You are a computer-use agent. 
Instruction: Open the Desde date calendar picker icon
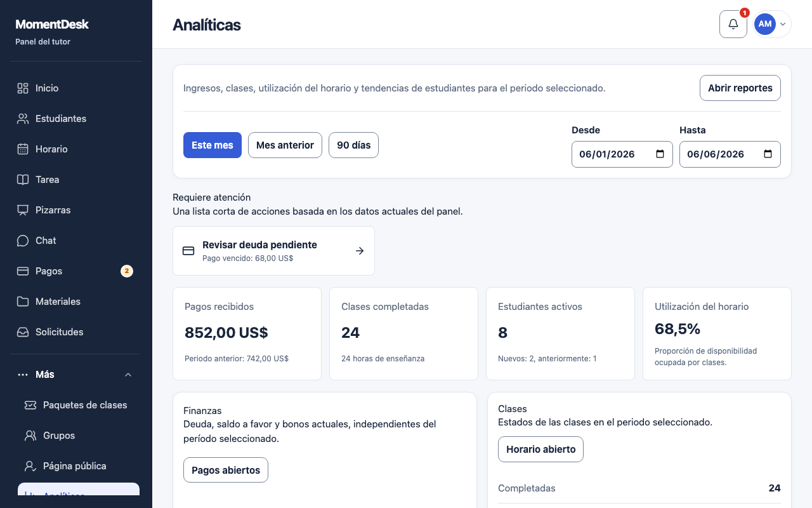click(x=660, y=154)
